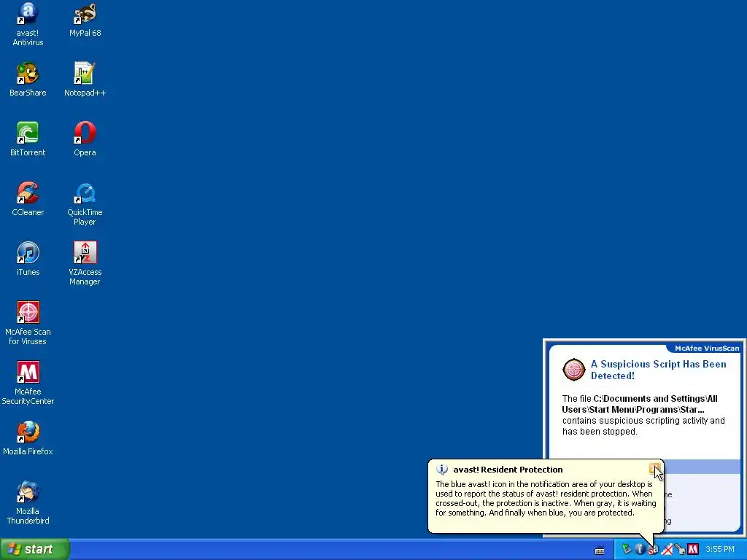The height and width of the screenshot is (560, 747).
Task: Open the Notepad++ shortcut
Action: 85,79
